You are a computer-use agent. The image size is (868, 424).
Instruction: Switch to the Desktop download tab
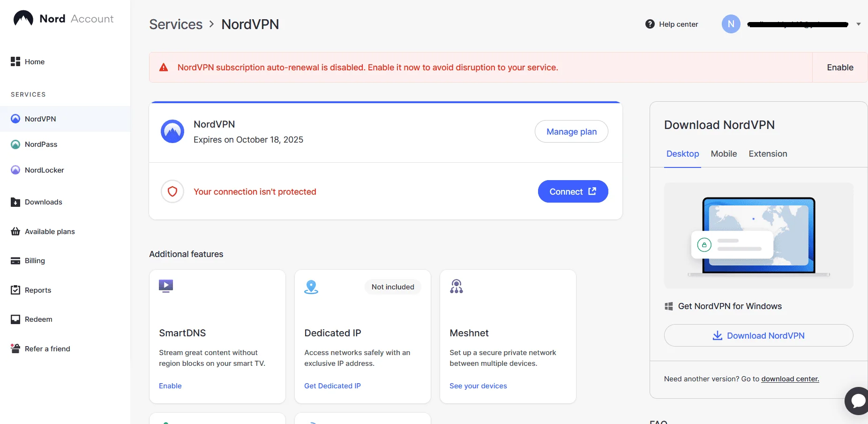click(x=682, y=154)
